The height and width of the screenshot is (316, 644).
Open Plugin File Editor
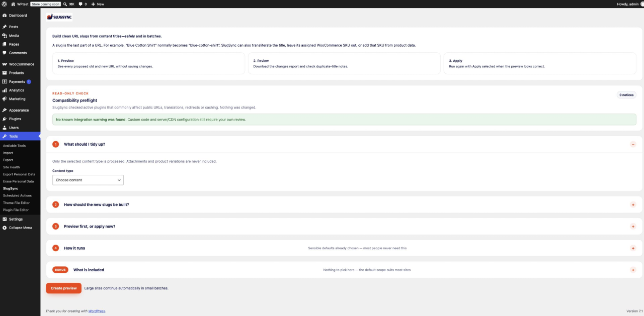16,210
